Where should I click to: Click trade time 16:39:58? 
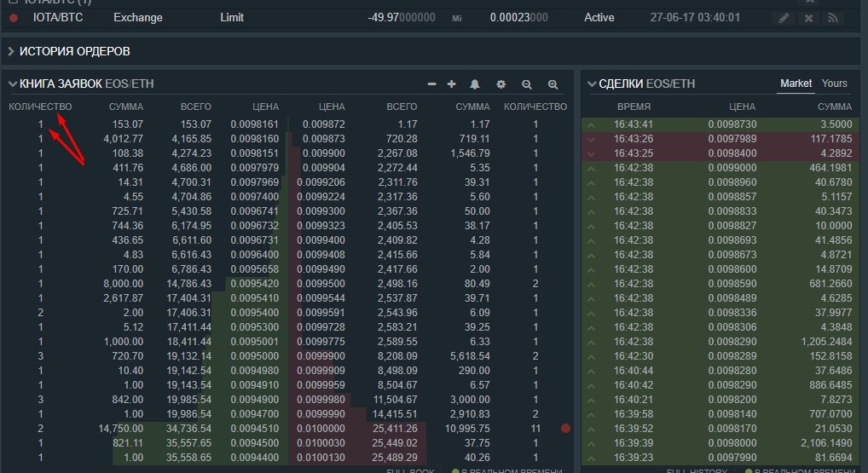tap(633, 414)
